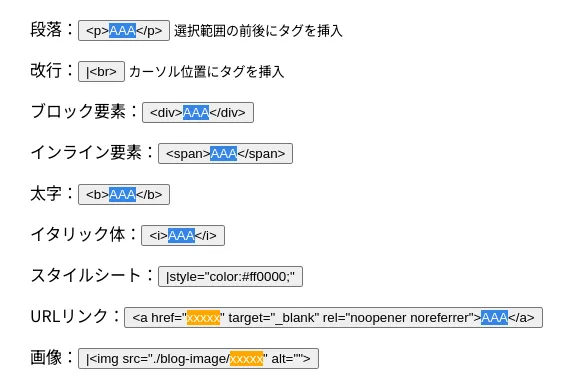Image resolution: width=565 pixels, height=387 pixels.
Task: Click the インライン要素 label
Action: point(86,152)
